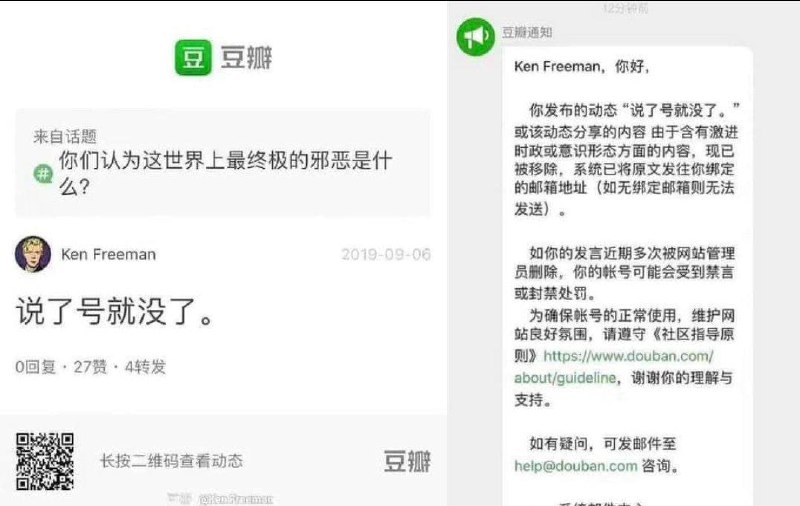Click the Douban notification megaphone icon
Screen dimensions: 800x506
(x=476, y=37)
